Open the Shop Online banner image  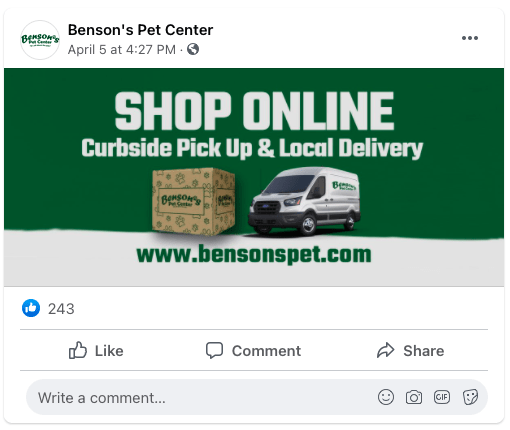(254, 177)
